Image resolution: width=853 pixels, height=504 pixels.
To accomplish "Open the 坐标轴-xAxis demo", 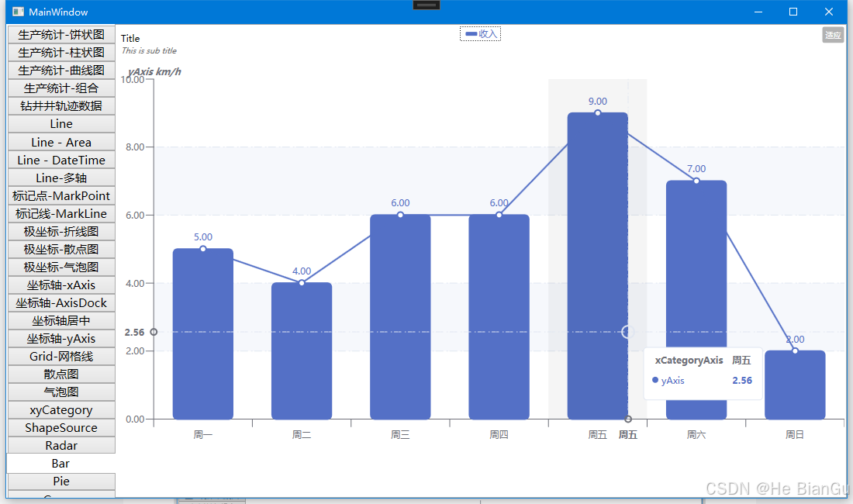I will pyautogui.click(x=61, y=285).
